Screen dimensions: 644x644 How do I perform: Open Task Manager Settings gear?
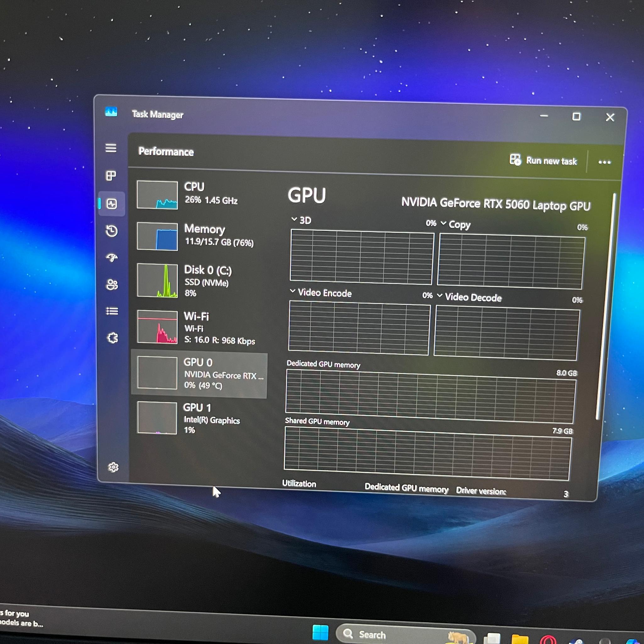point(113,467)
